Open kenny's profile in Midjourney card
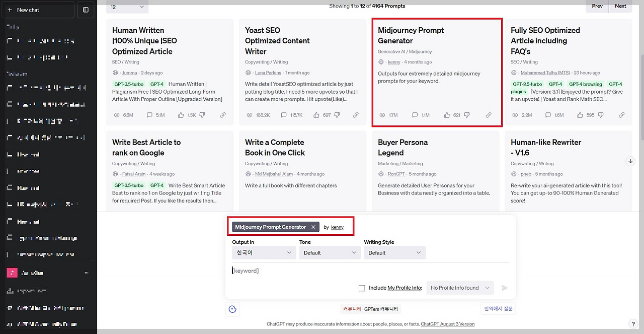 coord(394,62)
